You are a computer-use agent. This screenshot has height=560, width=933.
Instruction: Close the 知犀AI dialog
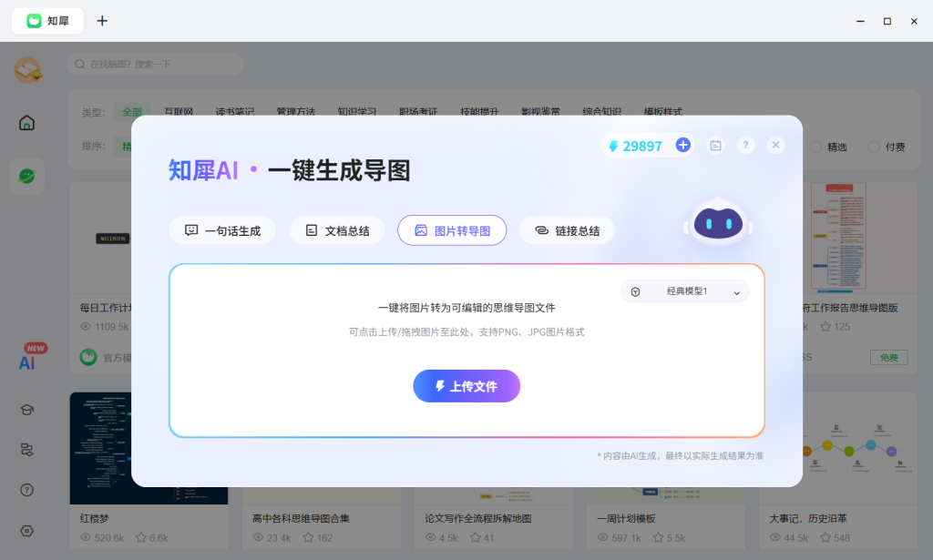(x=775, y=145)
